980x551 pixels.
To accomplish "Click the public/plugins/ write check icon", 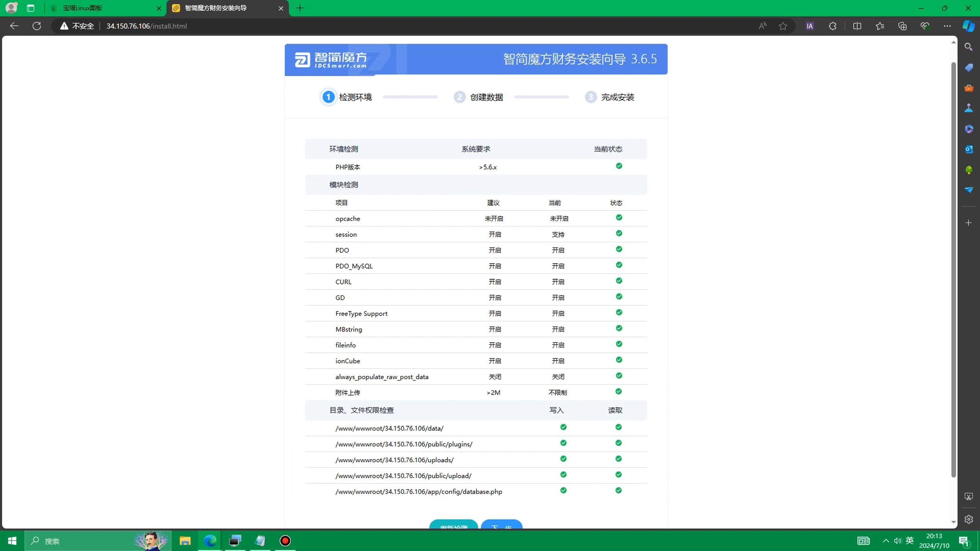I will [563, 443].
